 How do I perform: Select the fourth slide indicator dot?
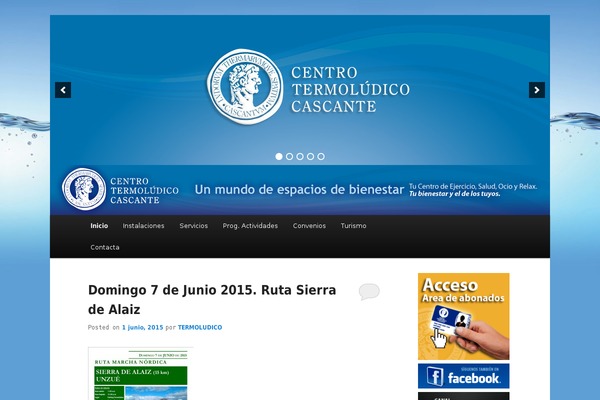310,157
